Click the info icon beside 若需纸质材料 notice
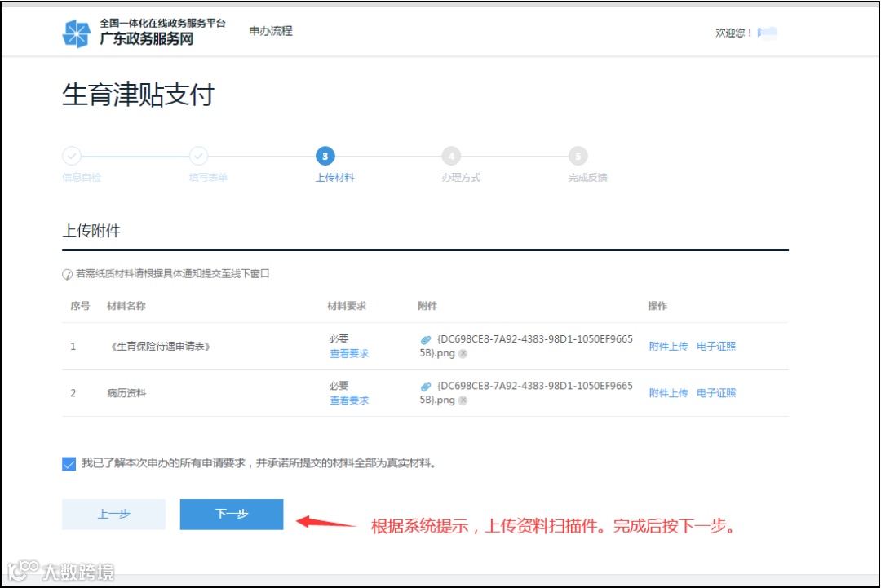881x588 pixels. [x=67, y=275]
